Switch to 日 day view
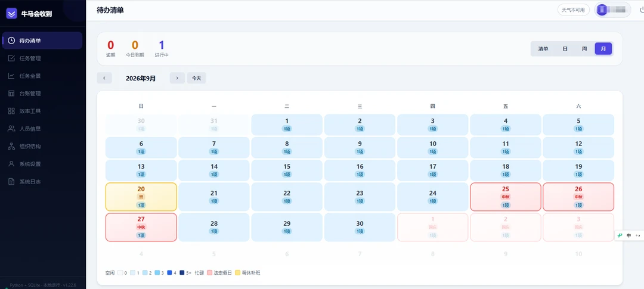The height and width of the screenshot is (289, 644). pos(565,49)
